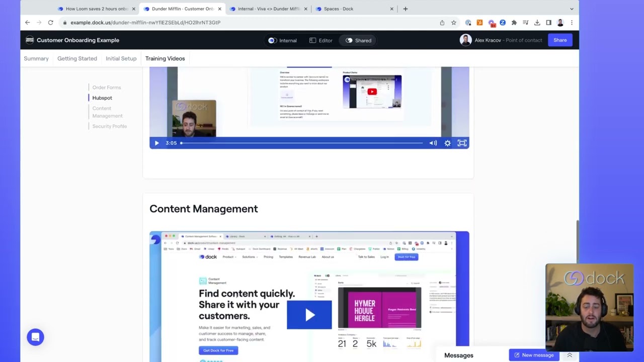Jump to Order Forms in sidebar
Viewport: 644px width, 362px height.
(x=107, y=87)
